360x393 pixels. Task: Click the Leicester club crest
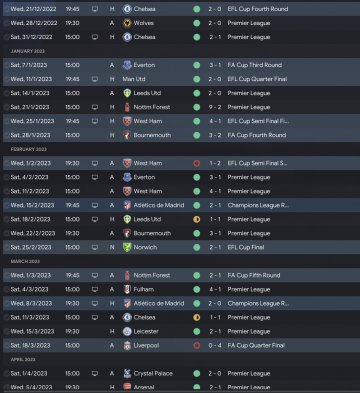(127, 331)
